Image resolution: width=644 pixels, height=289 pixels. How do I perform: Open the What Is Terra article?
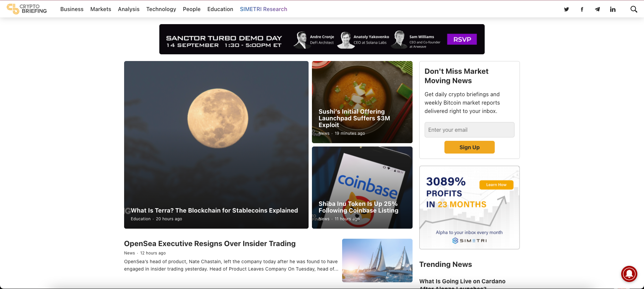tap(214, 211)
